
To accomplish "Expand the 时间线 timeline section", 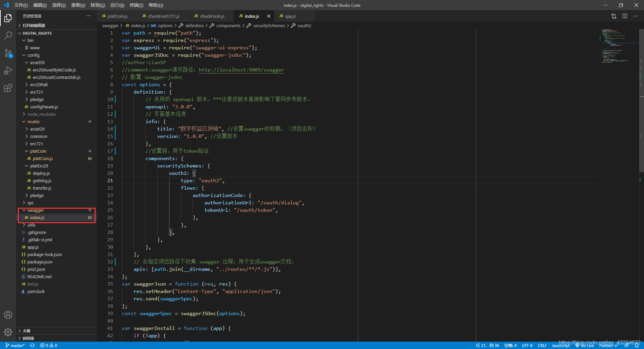I will pos(56,338).
